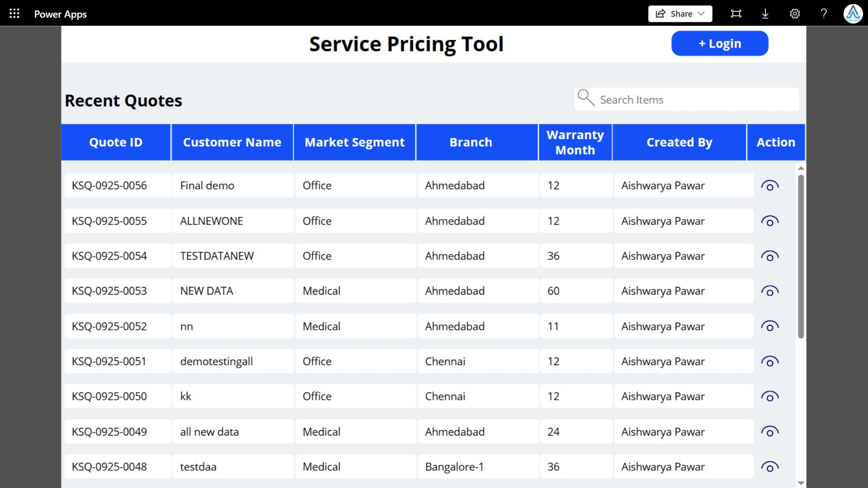The image size is (868, 488).
Task: Click the scroll down arrow of the list
Action: (801, 483)
